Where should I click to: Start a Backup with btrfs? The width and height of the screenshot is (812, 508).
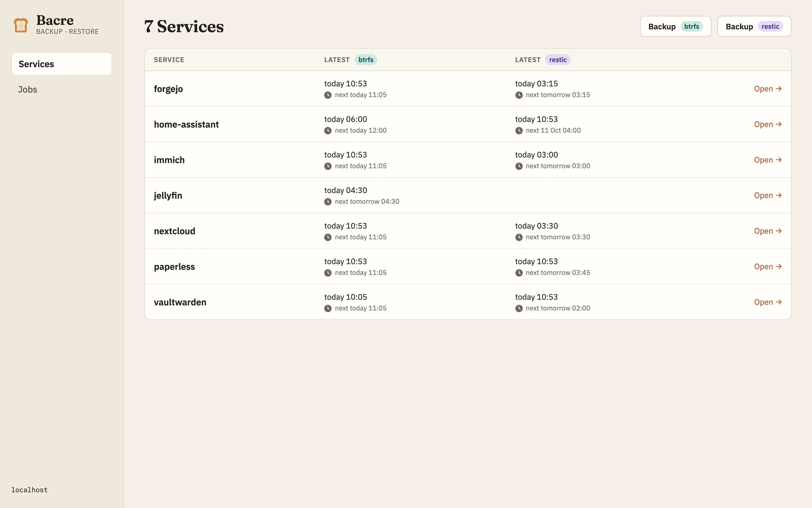[676, 27]
